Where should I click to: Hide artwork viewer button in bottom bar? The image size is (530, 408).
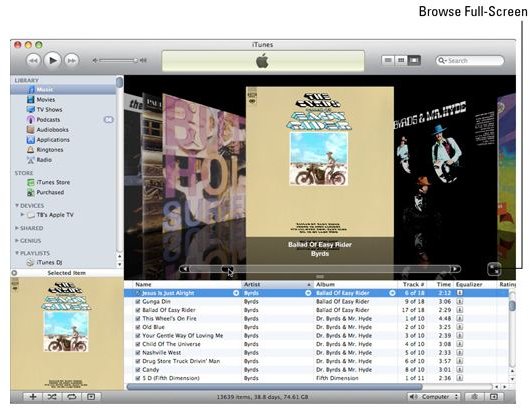(x=91, y=397)
